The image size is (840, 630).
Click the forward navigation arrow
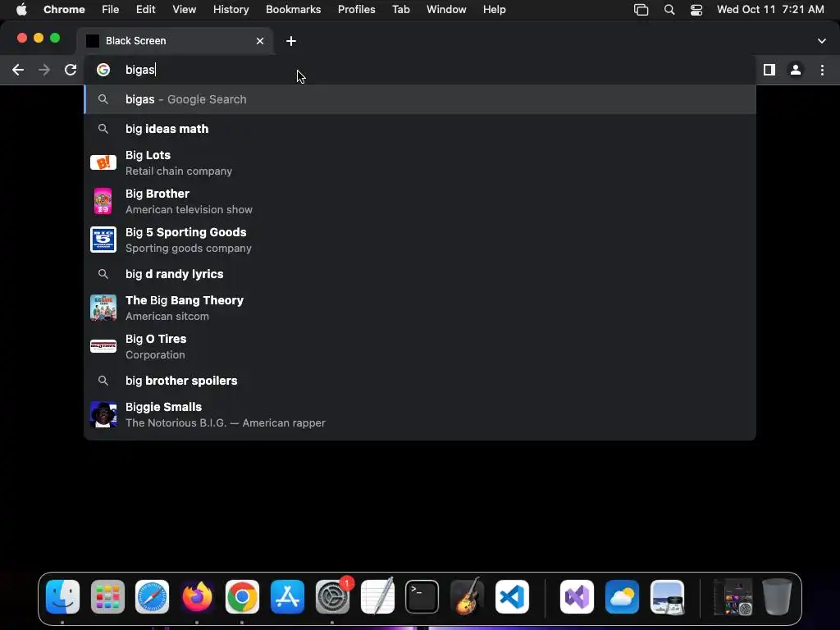[44, 70]
